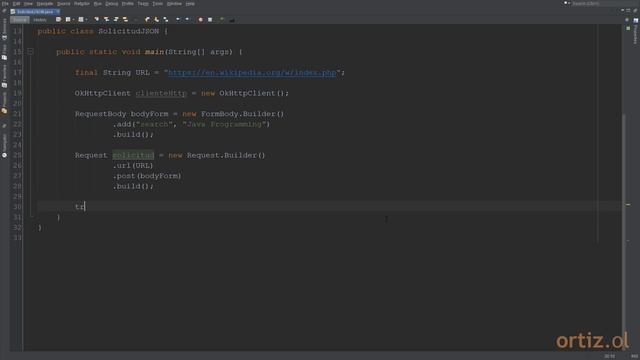This screenshot has height=360, width=640.
Task: Toggle Highlight Search icon in editor toolbar
Action: pyautogui.click(x=125, y=20)
